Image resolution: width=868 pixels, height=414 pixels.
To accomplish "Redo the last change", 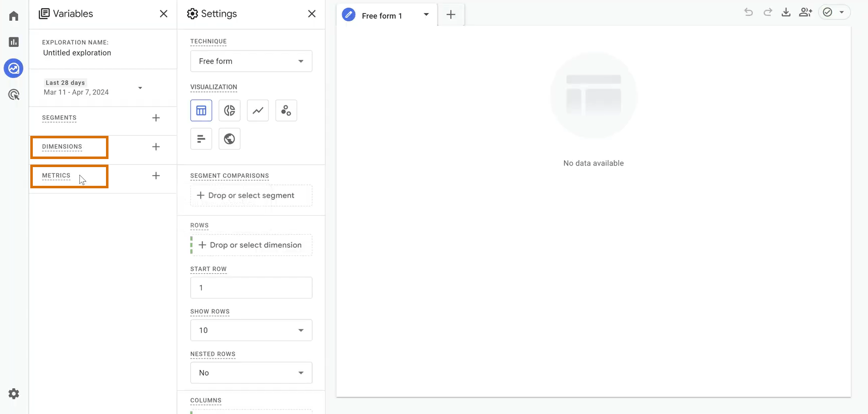I will (768, 12).
